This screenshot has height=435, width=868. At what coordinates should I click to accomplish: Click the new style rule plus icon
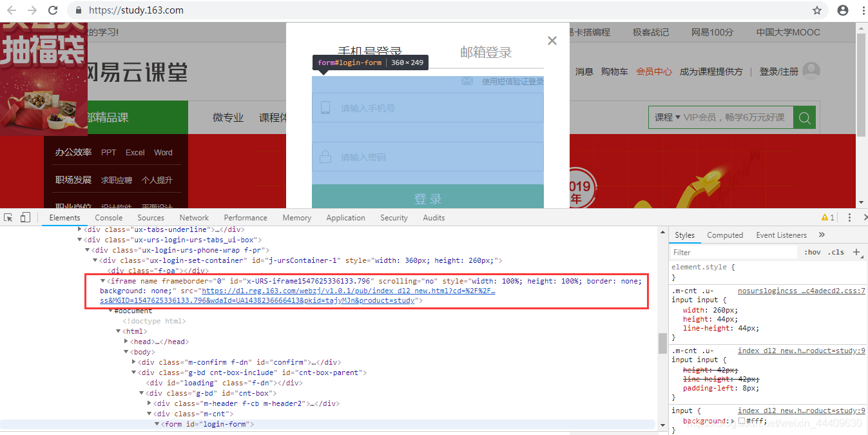click(856, 252)
